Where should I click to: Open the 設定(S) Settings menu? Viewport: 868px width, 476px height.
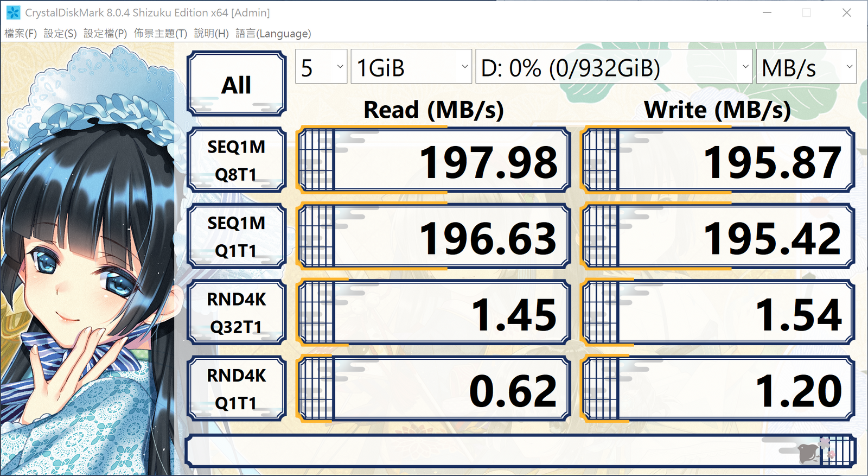point(60,34)
